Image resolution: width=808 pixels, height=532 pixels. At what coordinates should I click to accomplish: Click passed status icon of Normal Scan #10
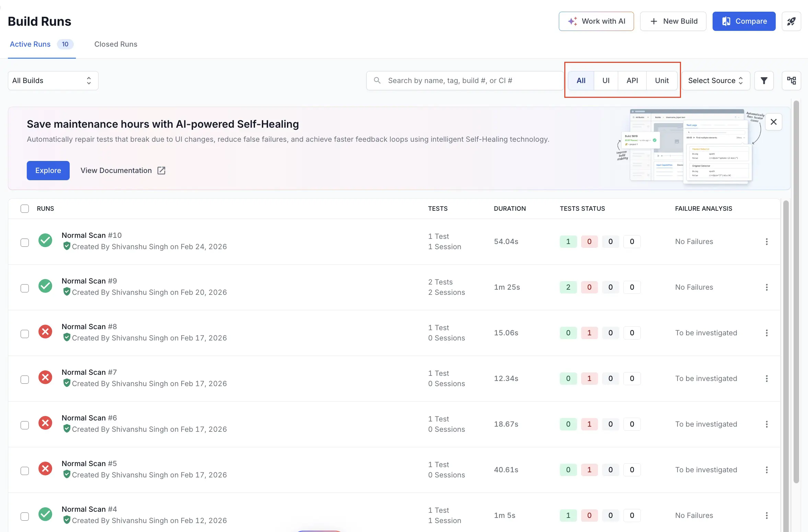click(45, 240)
